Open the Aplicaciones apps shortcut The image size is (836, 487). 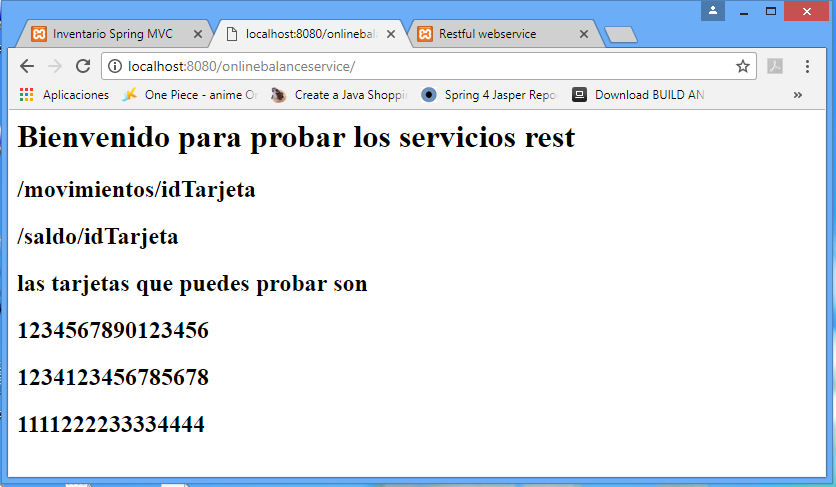pyautogui.click(x=64, y=95)
